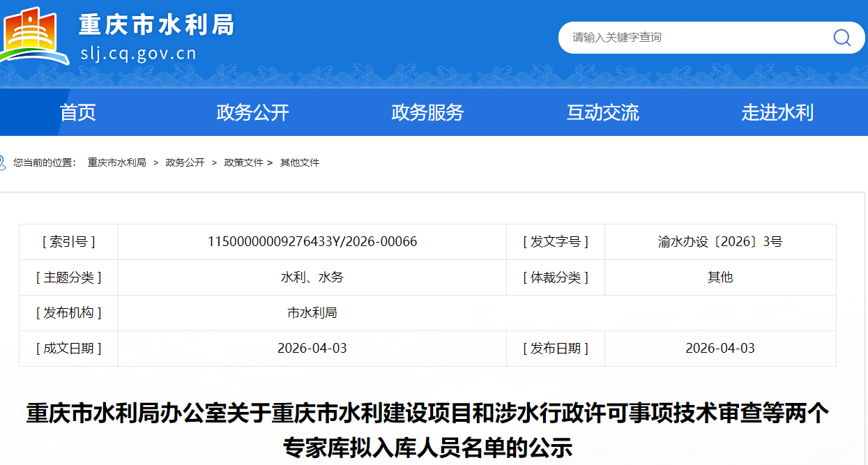Open the 走进水利 navigation item
The height and width of the screenshot is (465, 868).
click(x=777, y=112)
